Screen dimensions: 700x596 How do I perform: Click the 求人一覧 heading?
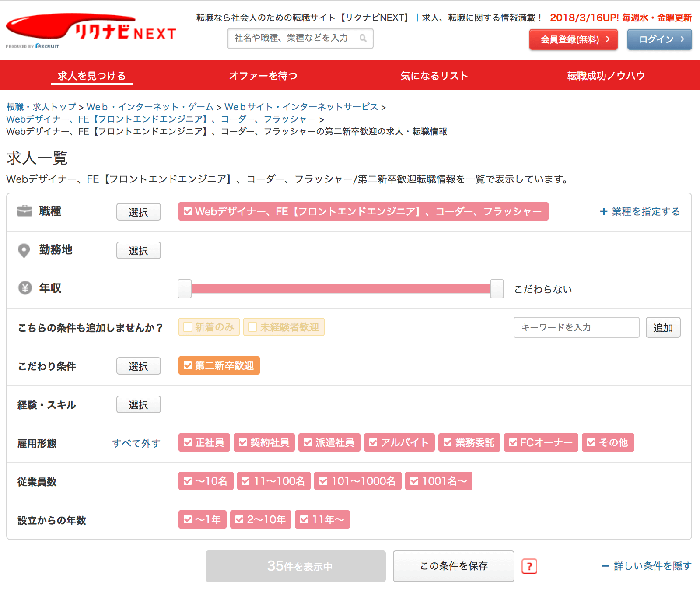tap(37, 158)
